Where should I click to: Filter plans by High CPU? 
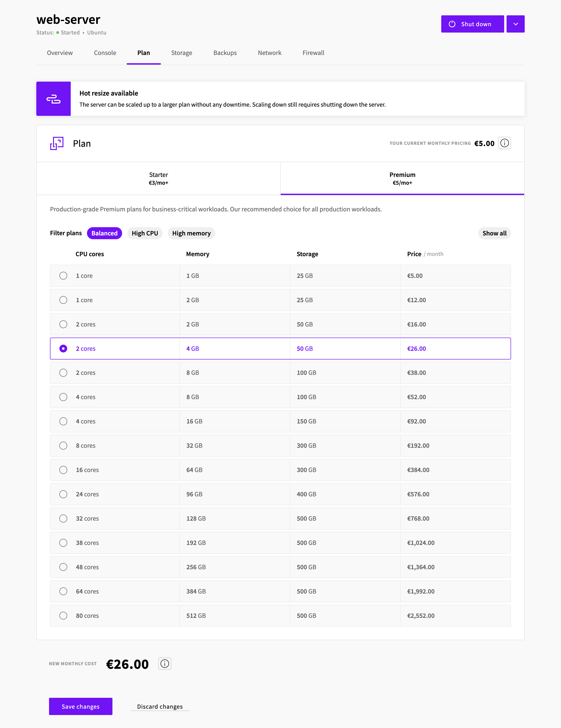click(145, 233)
